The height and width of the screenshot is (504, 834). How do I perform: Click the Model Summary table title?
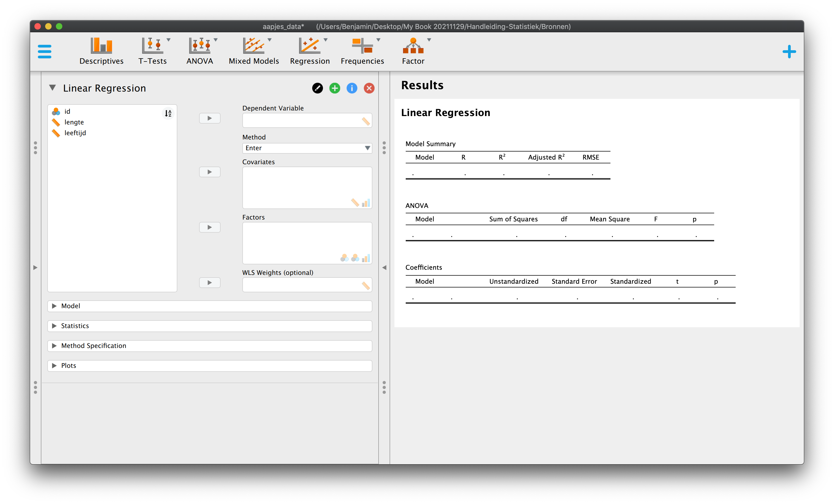pos(430,144)
